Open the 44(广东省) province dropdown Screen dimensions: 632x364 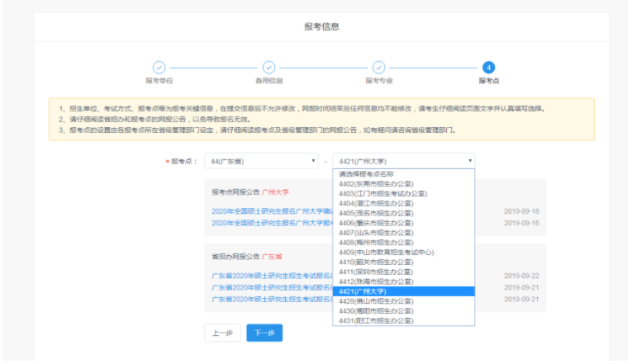point(261,161)
